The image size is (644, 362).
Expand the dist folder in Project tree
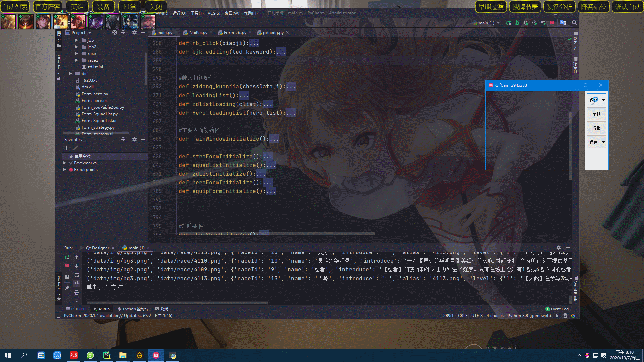coord(71,74)
